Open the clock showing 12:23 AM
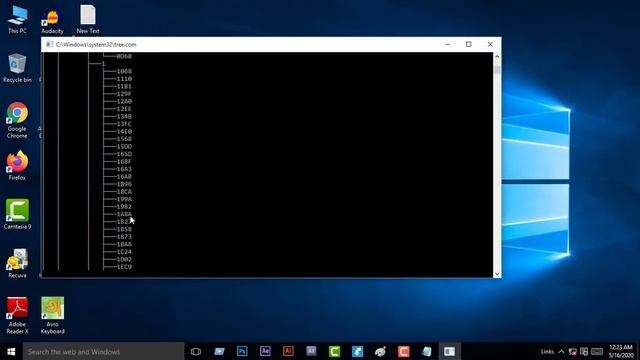The image size is (640, 360). (x=621, y=351)
